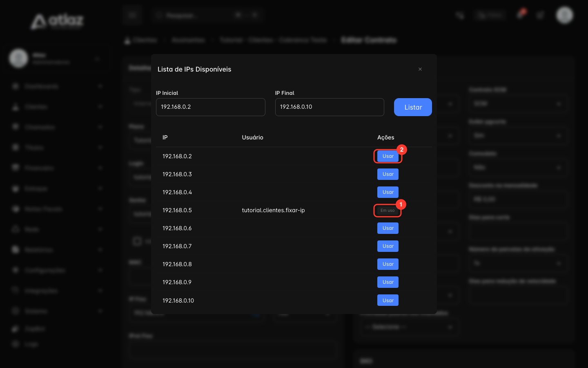Toggle the blurred checkbox behind the dialog
Image resolution: width=588 pixels, height=368 pixels.
click(137, 241)
